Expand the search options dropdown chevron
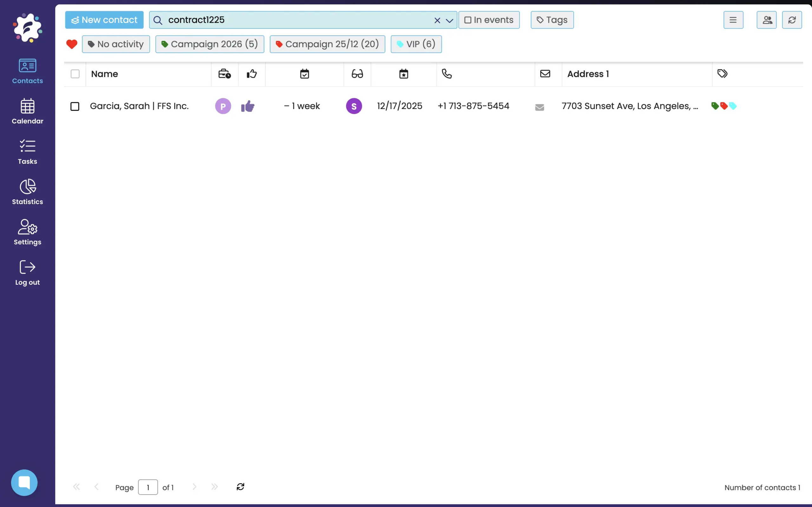Screen dimensions: 812x507 coord(449,21)
